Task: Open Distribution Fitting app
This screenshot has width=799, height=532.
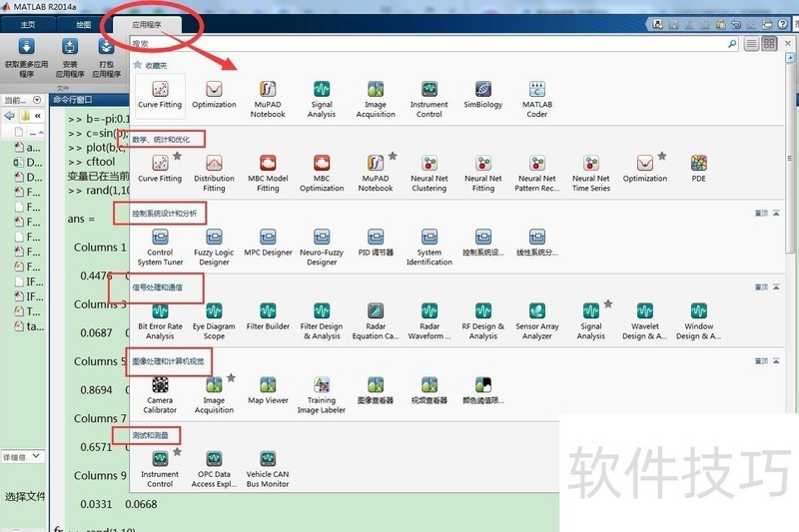Action: tap(214, 174)
